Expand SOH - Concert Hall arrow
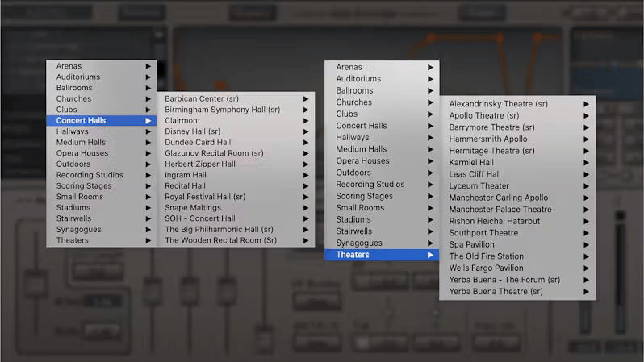The image size is (644, 362). tap(306, 218)
